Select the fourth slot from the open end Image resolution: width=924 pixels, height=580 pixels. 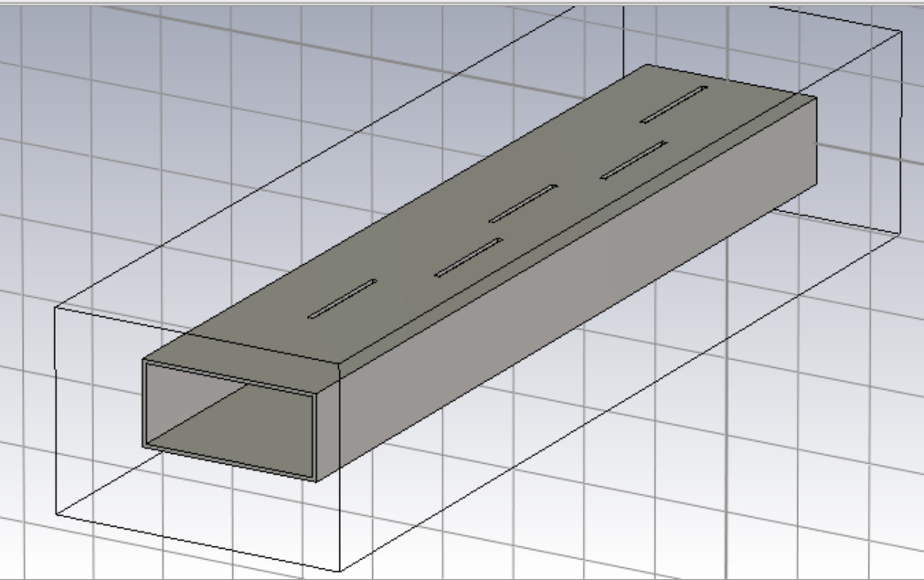[x=633, y=160]
